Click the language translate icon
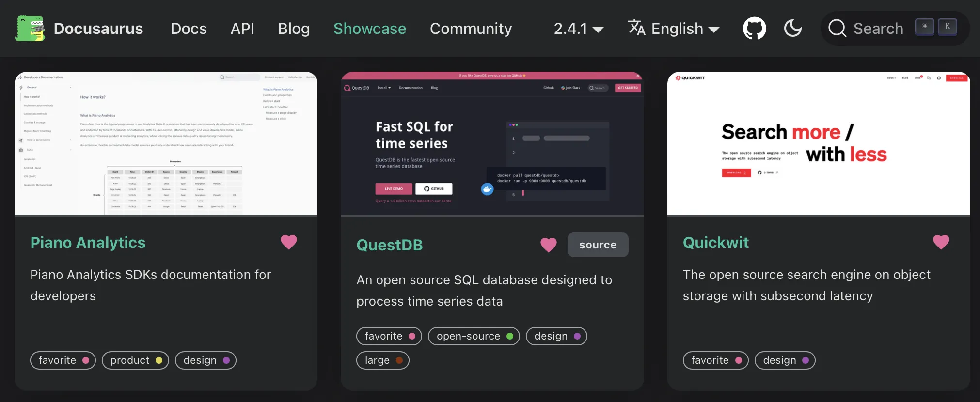The width and height of the screenshot is (980, 402). (636, 28)
